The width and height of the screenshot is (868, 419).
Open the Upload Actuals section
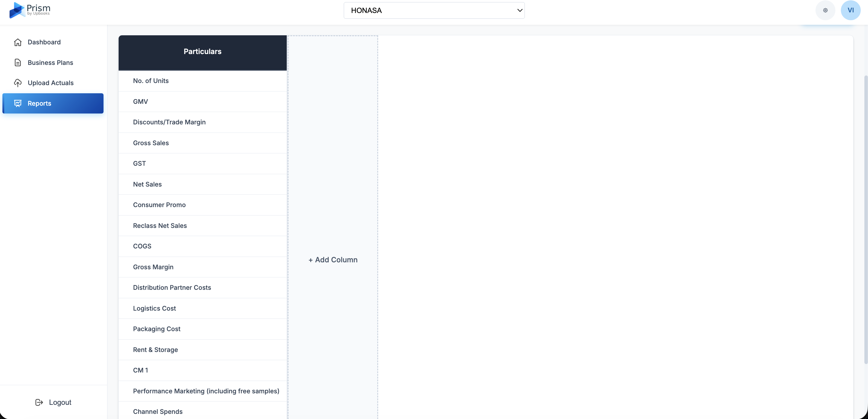(x=50, y=83)
